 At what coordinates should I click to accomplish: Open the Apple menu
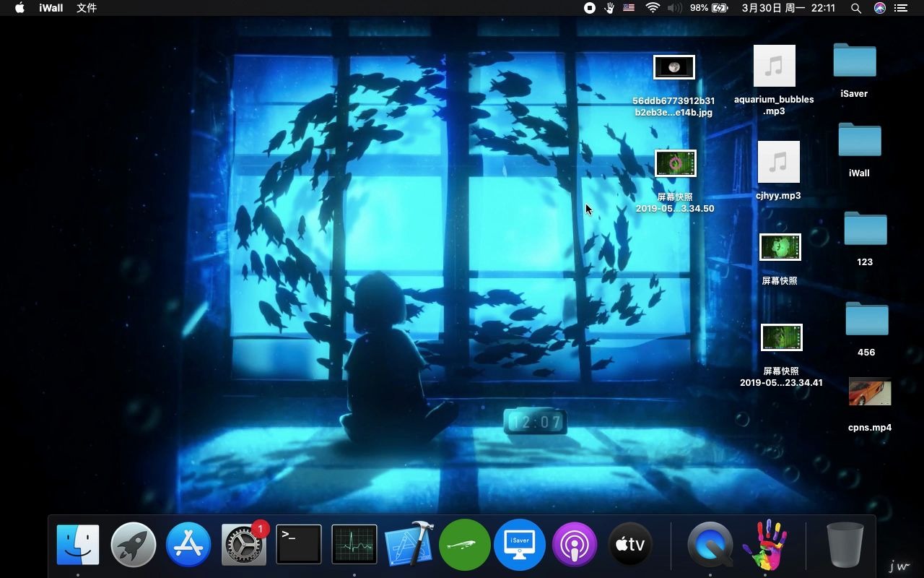[19, 8]
